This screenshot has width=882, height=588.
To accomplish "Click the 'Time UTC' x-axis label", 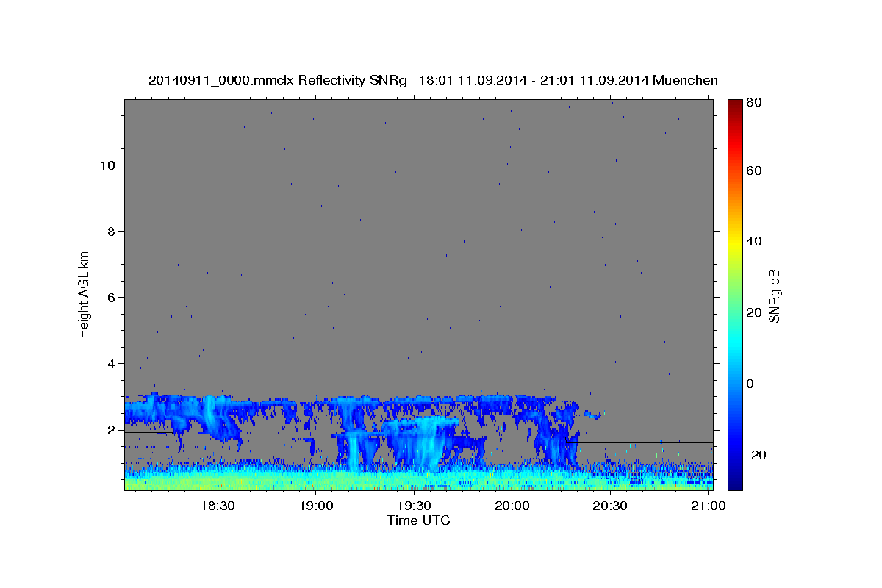I will coord(418,520).
